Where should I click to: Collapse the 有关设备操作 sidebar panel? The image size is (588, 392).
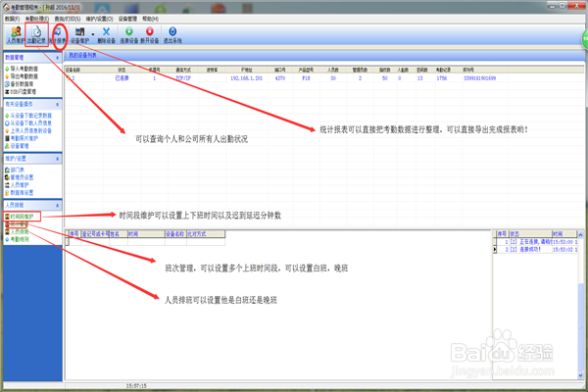click(x=58, y=104)
